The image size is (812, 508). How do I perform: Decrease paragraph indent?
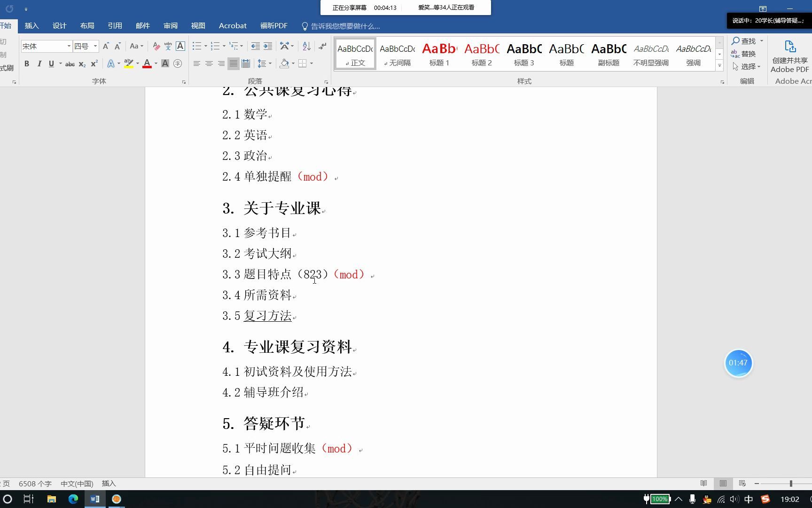coord(255,46)
